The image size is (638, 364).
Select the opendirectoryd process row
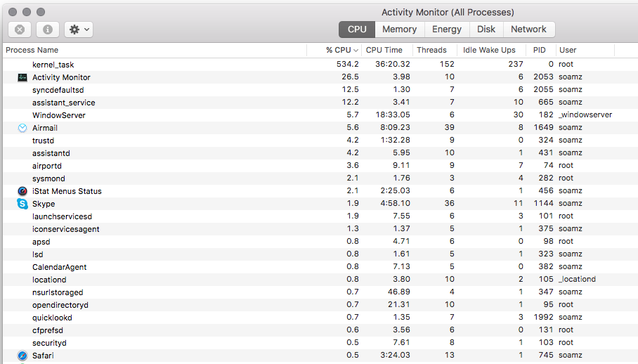320,304
